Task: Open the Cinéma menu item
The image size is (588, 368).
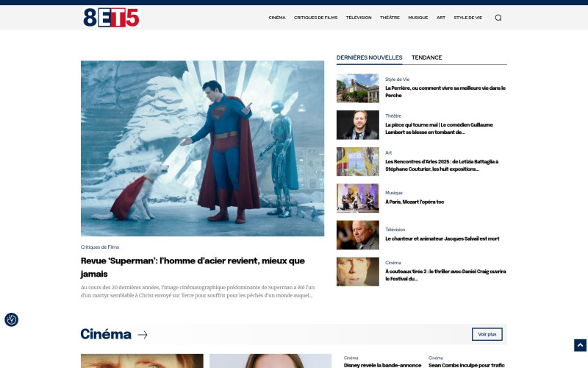Action: coord(277,18)
